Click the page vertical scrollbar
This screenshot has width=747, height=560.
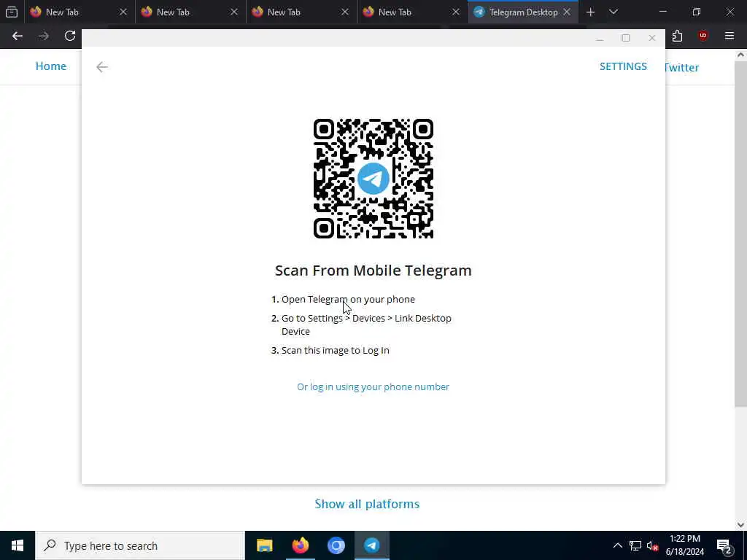pyautogui.click(x=740, y=233)
